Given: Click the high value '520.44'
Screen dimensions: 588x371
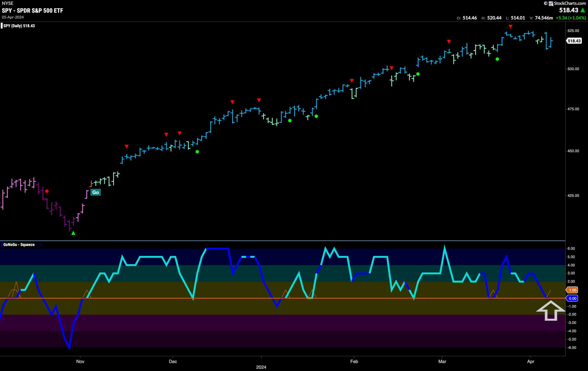Looking at the screenshot, I should [x=494, y=18].
